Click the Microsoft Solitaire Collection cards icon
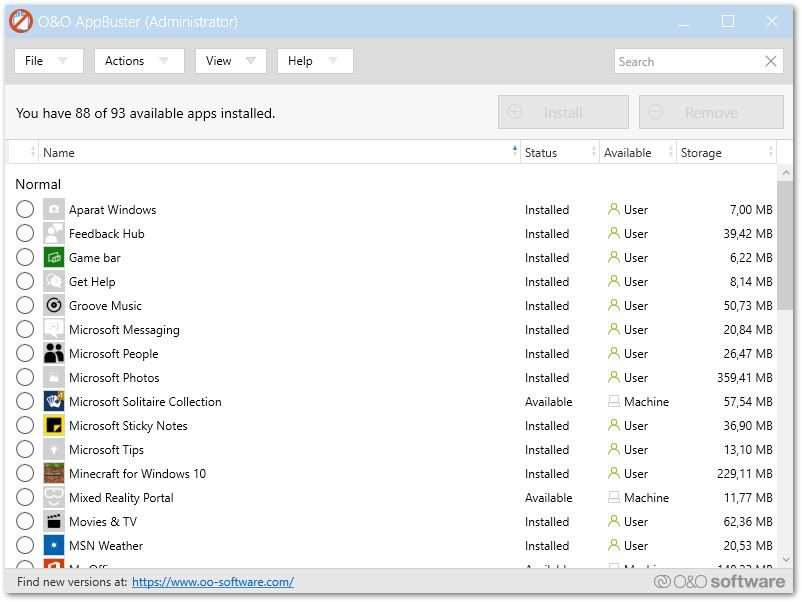 click(54, 402)
